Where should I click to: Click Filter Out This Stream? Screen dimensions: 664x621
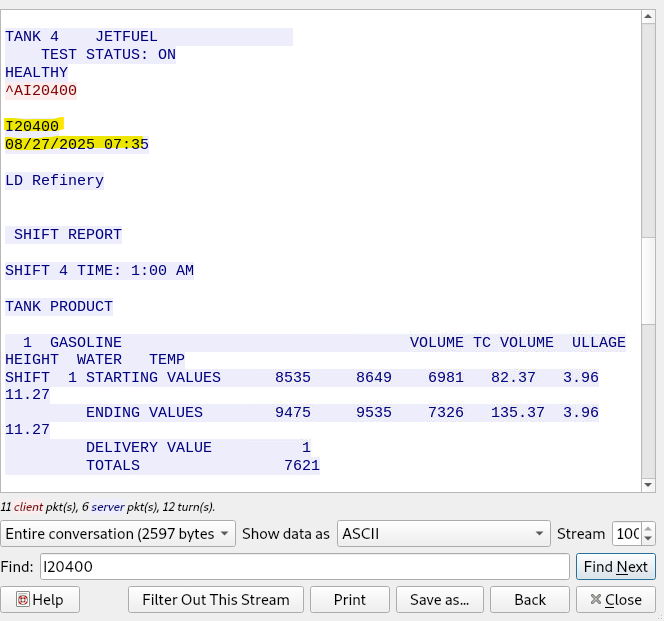pos(215,600)
